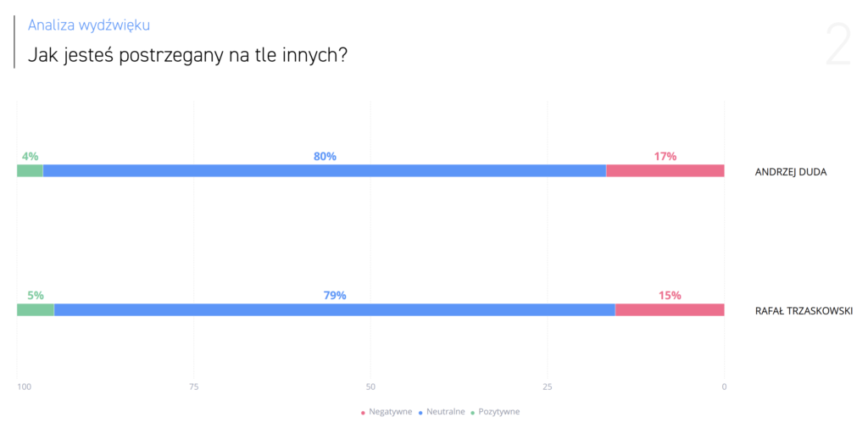Image resolution: width=868 pixels, height=428 pixels.
Task: Select Andrzej Duda's green positive bar segment
Action: tap(30, 170)
